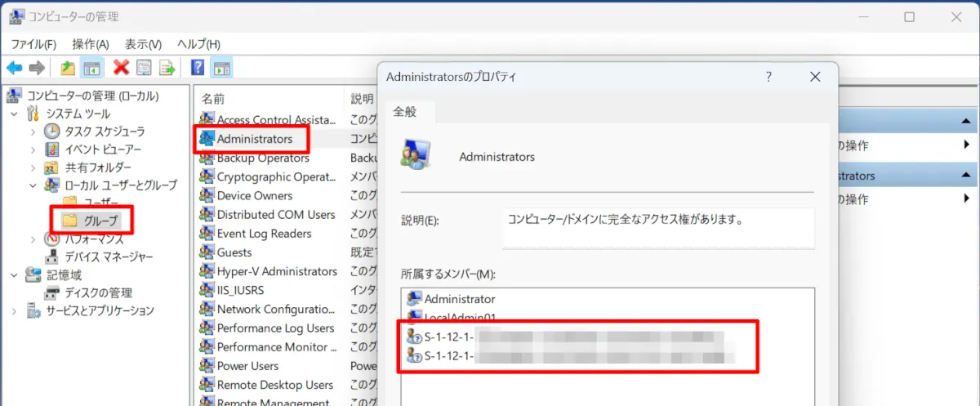This screenshot has width=980, height=406.
Task: Click the Power Users group icon
Action: [x=207, y=366]
